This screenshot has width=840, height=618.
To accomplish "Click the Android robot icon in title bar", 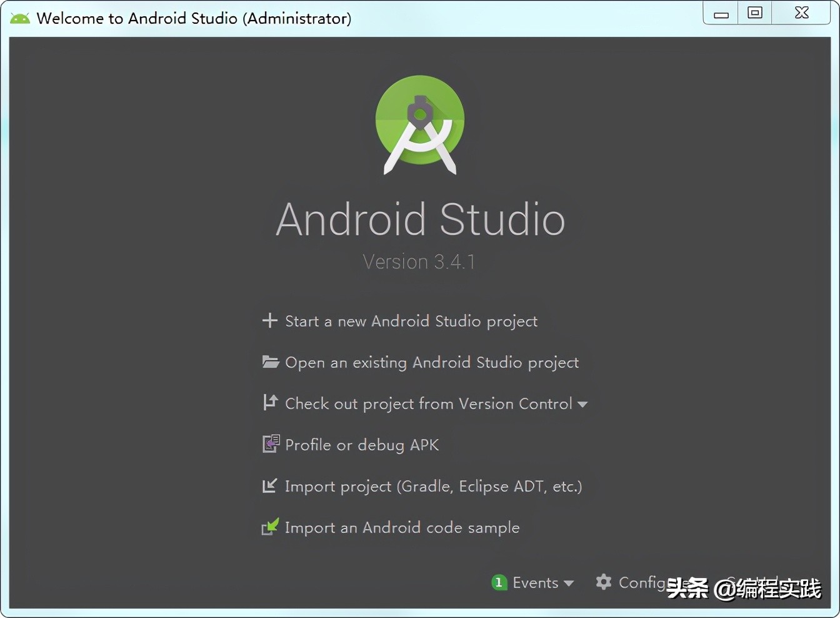I will coord(20,18).
